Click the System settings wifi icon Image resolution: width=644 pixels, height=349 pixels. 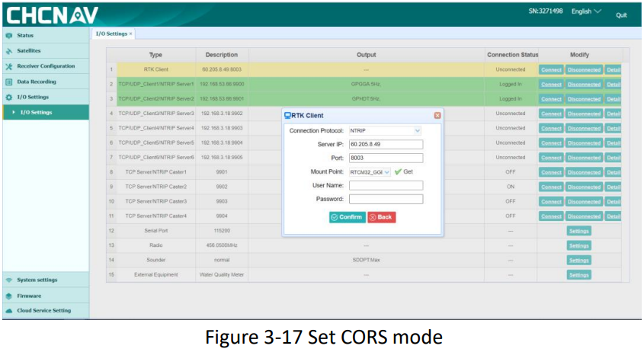9,280
